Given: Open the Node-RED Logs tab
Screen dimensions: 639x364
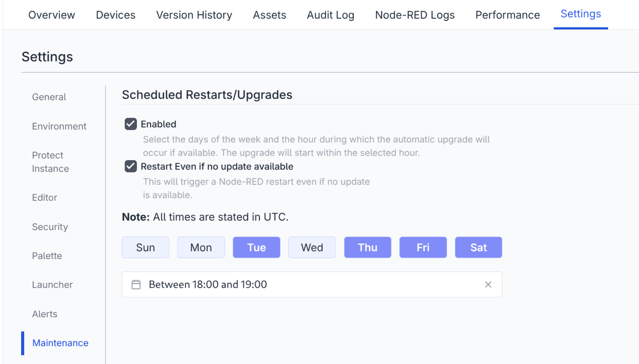Looking at the screenshot, I should (x=415, y=15).
